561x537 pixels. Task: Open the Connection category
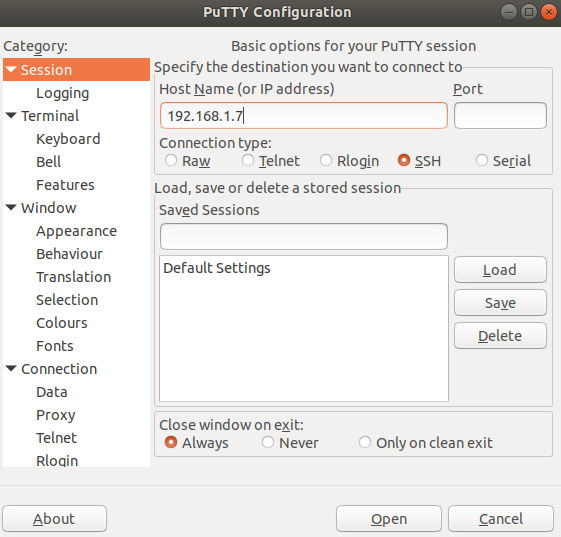pyautogui.click(x=59, y=369)
